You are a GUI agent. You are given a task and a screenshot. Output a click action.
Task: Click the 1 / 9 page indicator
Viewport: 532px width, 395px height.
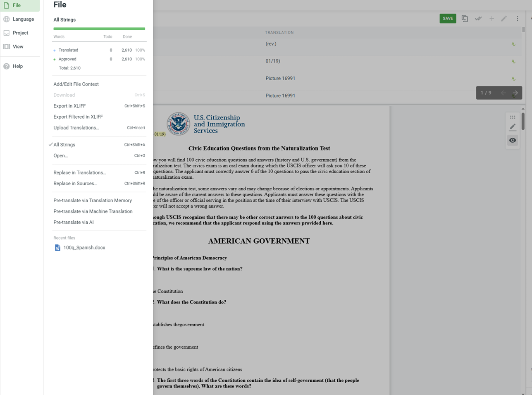coord(486,93)
